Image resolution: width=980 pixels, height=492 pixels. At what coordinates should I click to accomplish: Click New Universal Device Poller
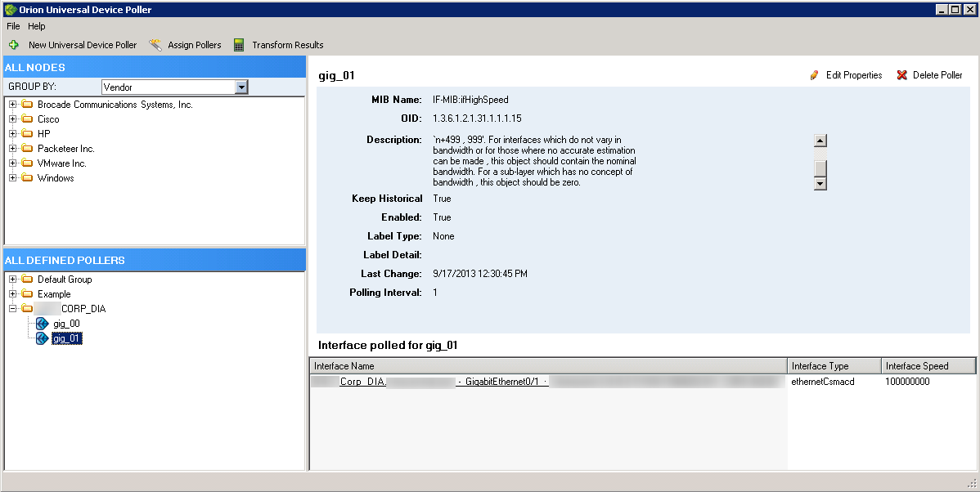coord(83,45)
